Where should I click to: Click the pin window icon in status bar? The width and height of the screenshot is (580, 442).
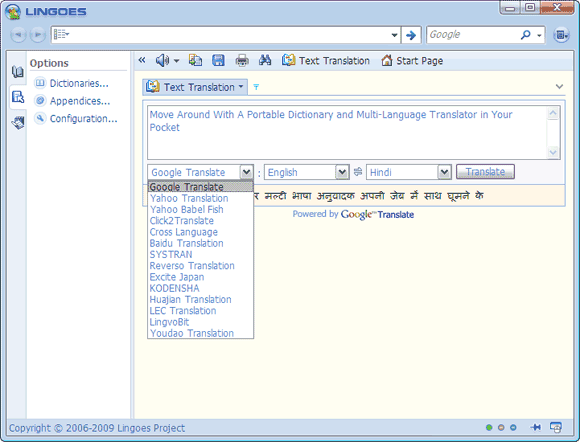click(536, 427)
